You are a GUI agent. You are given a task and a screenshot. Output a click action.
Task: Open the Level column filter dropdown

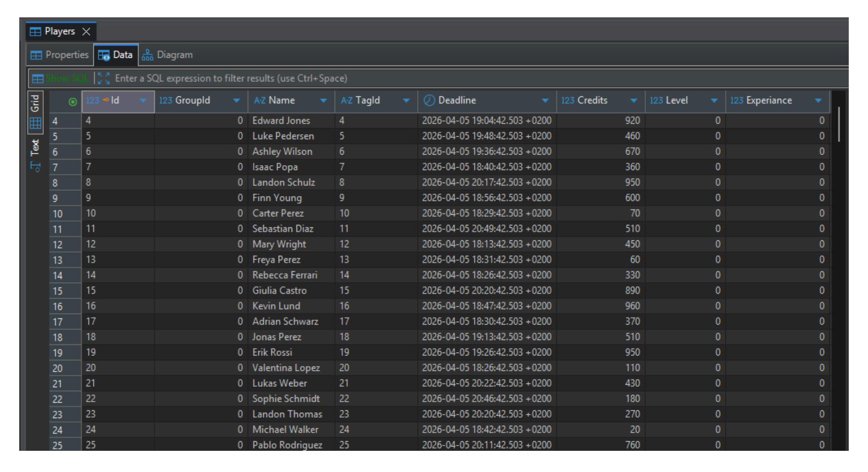714,101
